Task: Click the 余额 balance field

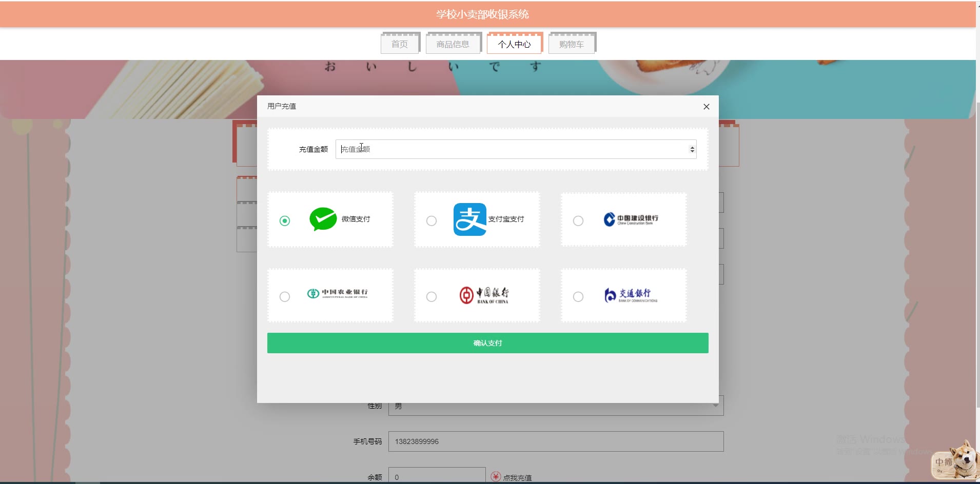Action: pyautogui.click(x=437, y=476)
